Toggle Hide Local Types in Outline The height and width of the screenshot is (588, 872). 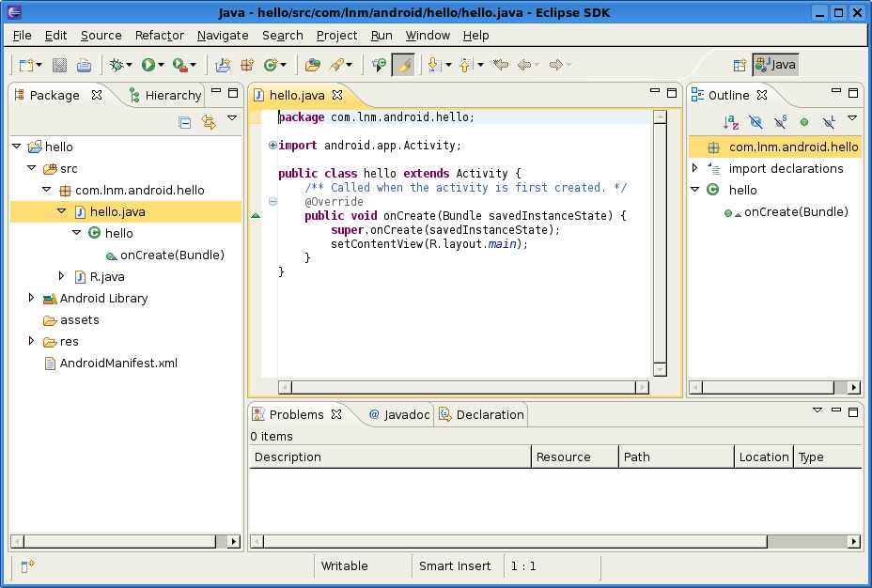pyautogui.click(x=829, y=122)
